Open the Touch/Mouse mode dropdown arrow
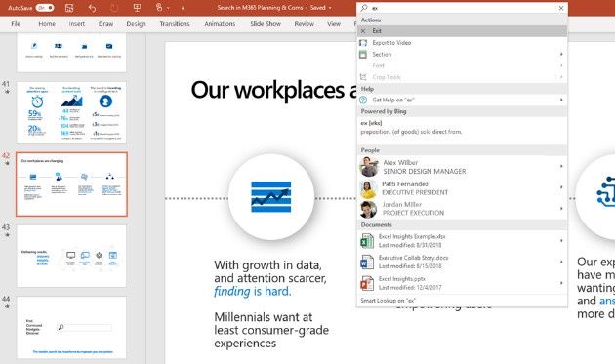 169,8
